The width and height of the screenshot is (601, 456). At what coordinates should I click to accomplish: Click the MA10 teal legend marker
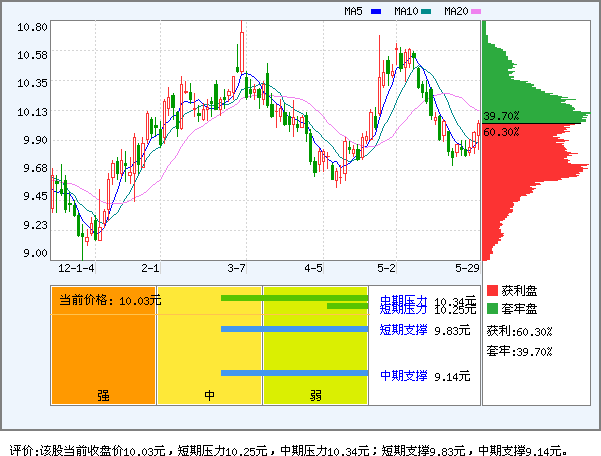point(427,12)
